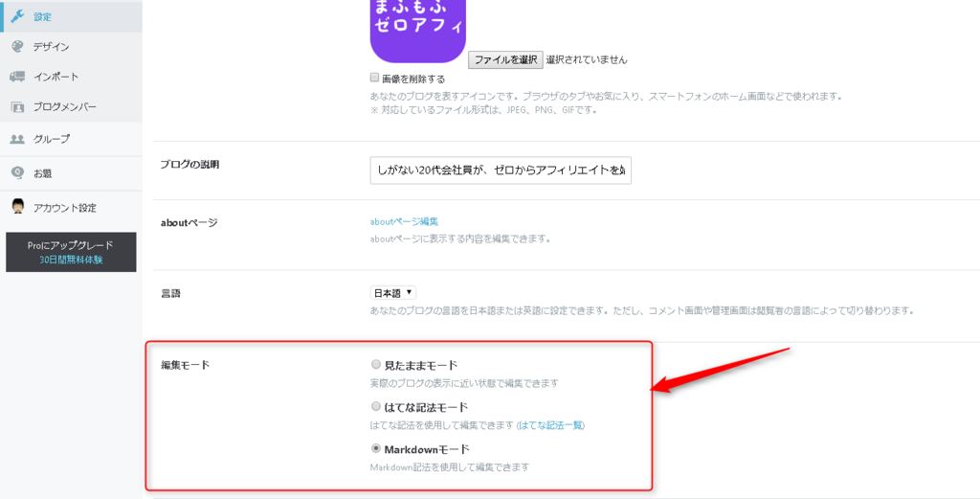Viewport: 980px width, 499px height.
Task: Click the Markdown記法を使用して編集できます description
Action: point(450,467)
